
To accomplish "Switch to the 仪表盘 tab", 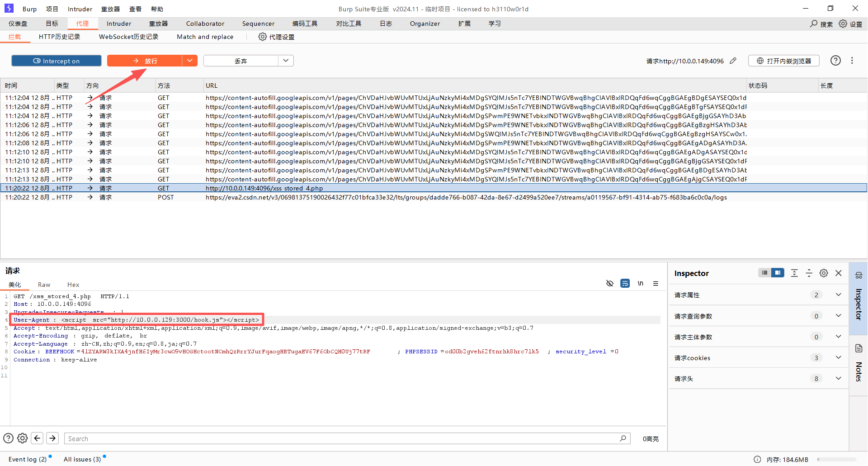I will point(18,24).
